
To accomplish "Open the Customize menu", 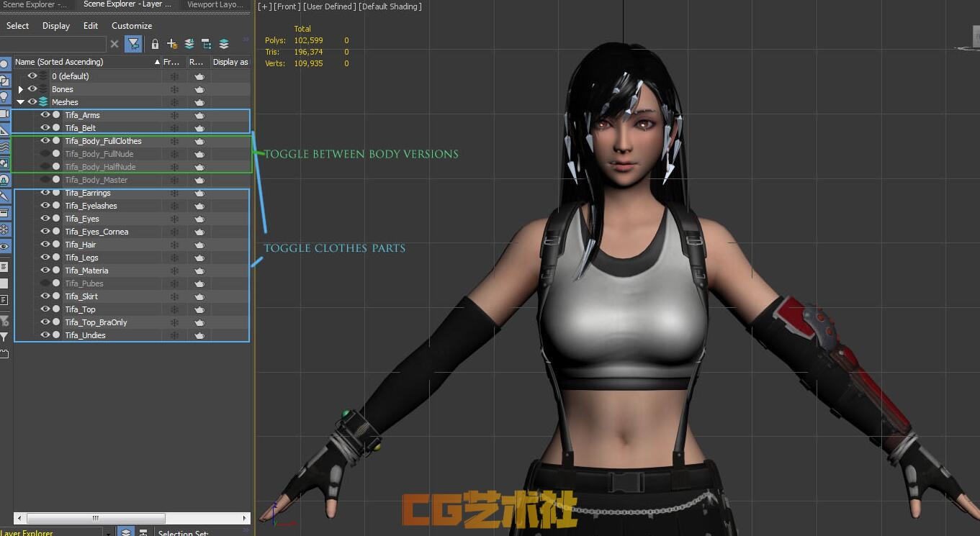I will [132, 26].
